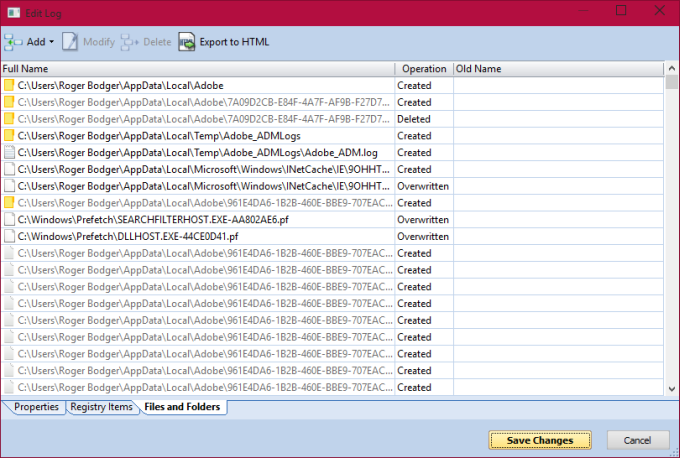This screenshot has width=680, height=458.
Task: Select the Files and Folders tab
Action: 182,407
